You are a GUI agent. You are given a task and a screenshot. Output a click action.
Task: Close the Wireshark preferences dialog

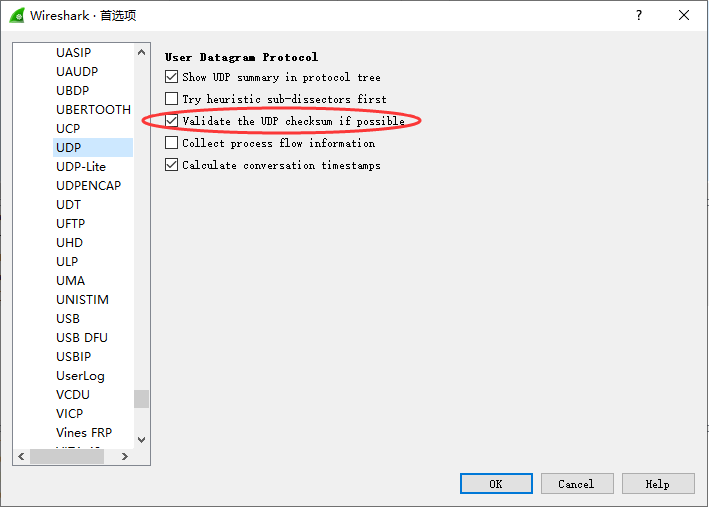684,15
